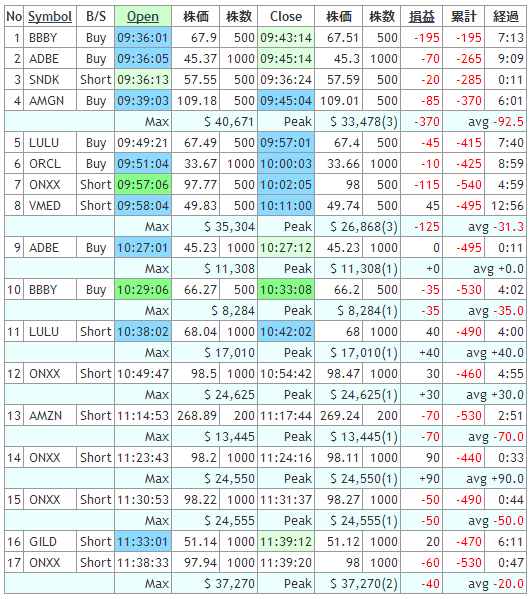Click ORCL symbol in row 6
This screenshot has height=599, width=530.
45,164
